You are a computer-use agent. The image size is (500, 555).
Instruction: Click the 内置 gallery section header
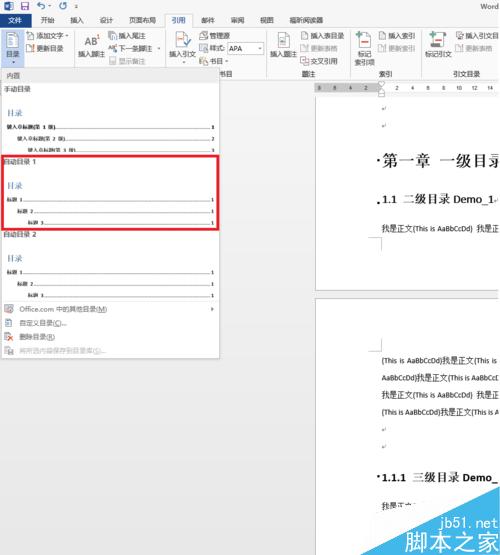(110, 76)
